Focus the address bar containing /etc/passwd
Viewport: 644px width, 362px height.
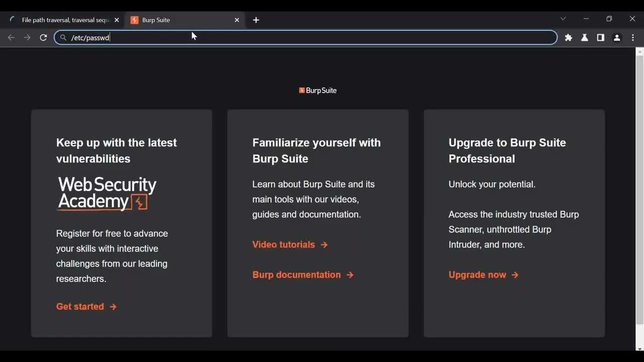tap(306, 38)
